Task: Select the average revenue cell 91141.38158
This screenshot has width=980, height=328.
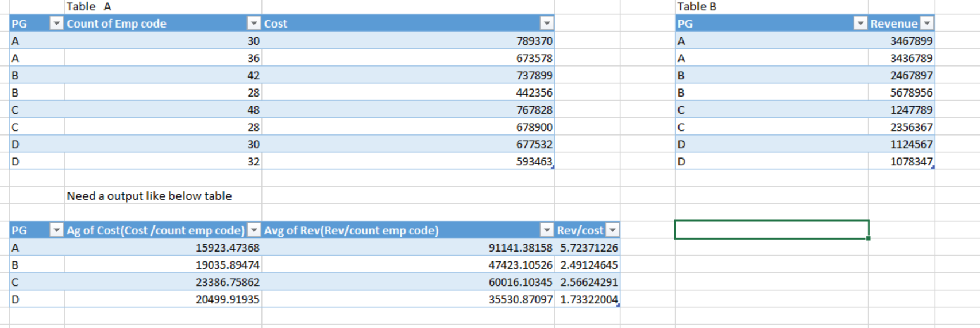Action: (x=408, y=248)
